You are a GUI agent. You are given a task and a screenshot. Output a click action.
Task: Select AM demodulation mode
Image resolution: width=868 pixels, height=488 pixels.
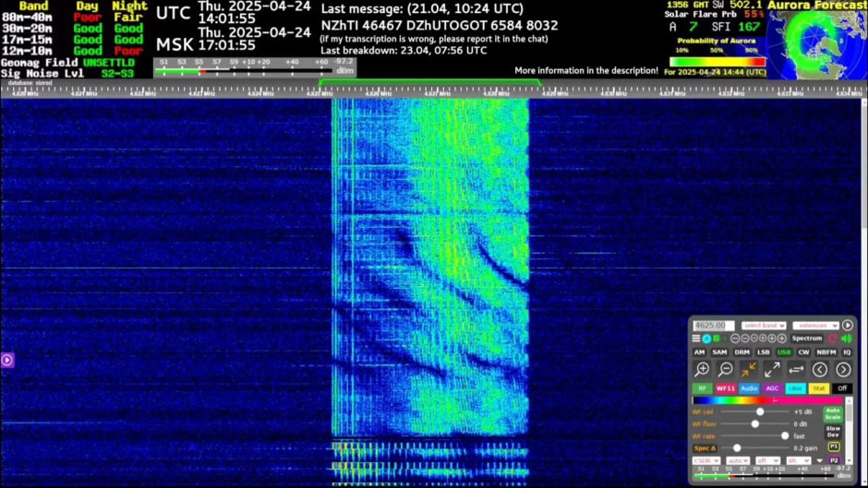click(699, 352)
